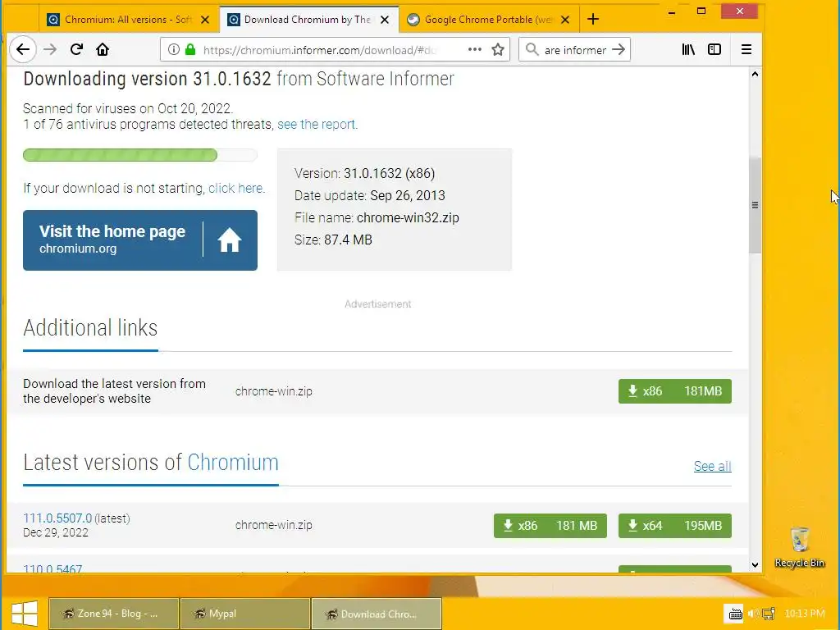The height and width of the screenshot is (630, 840).
Task: Click the network tray icon
Action: point(769,614)
